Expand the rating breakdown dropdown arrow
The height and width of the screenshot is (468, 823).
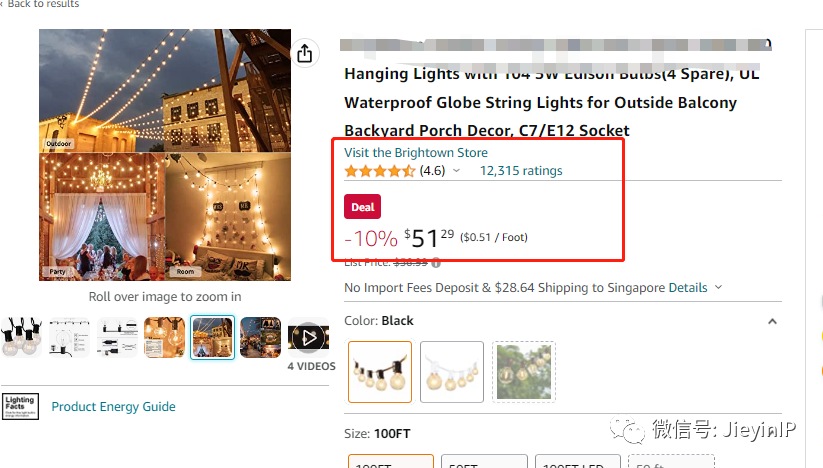(x=457, y=171)
